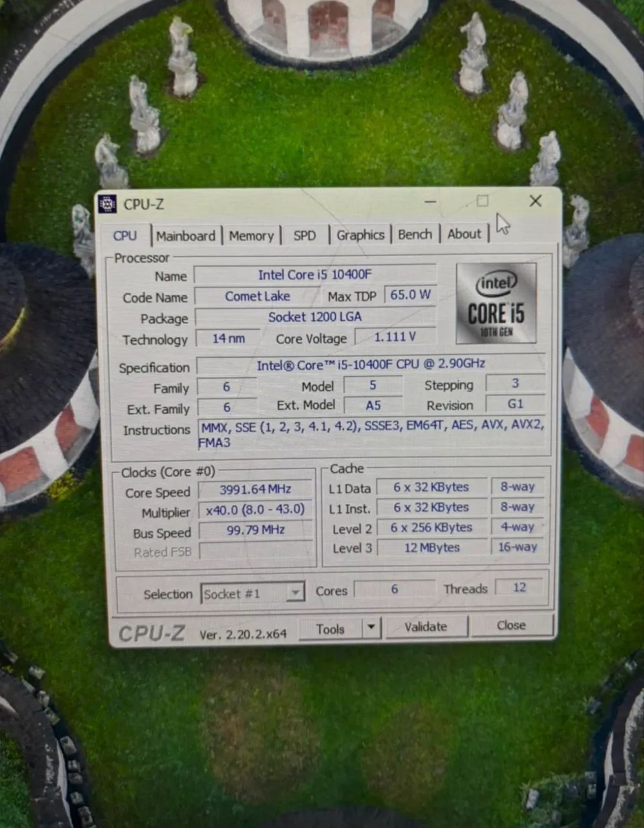Viewport: 644px width, 828px height.
Task: Close CPU-Z with the X button
Action: (x=535, y=201)
